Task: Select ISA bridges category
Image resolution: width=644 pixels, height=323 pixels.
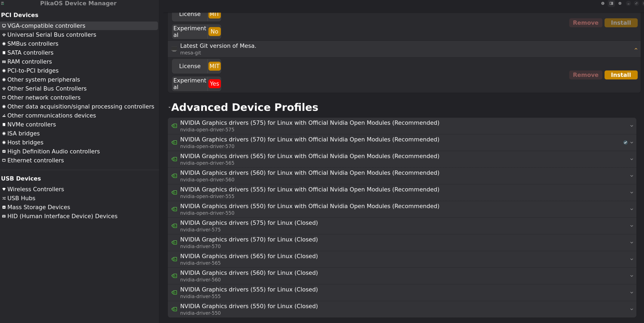Action: pos(79,133)
